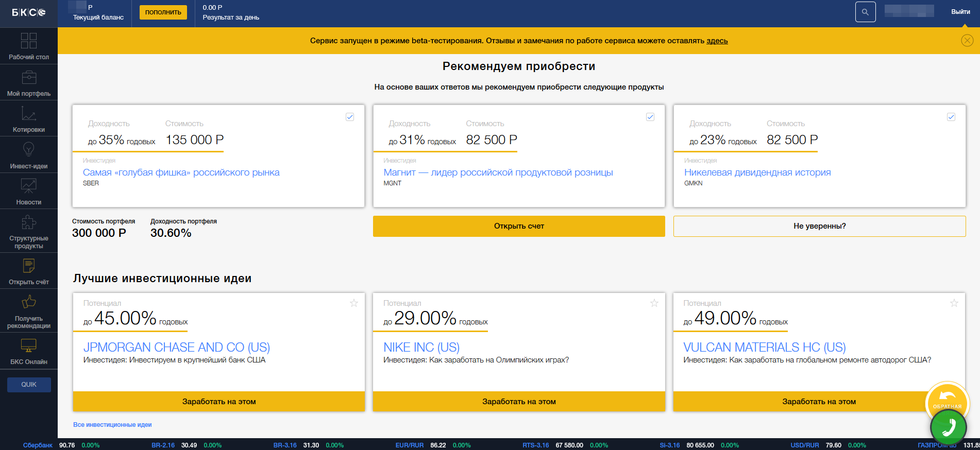Click Заработать на этом under VULCAN MATERIALS
This screenshot has width=980, height=450.
[819, 402]
